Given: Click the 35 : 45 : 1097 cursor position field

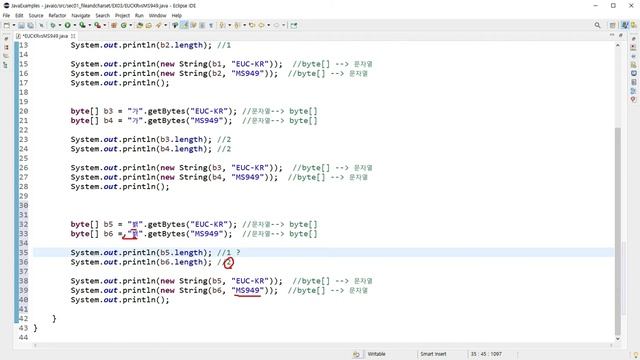Looking at the screenshot, I should coord(486,354).
